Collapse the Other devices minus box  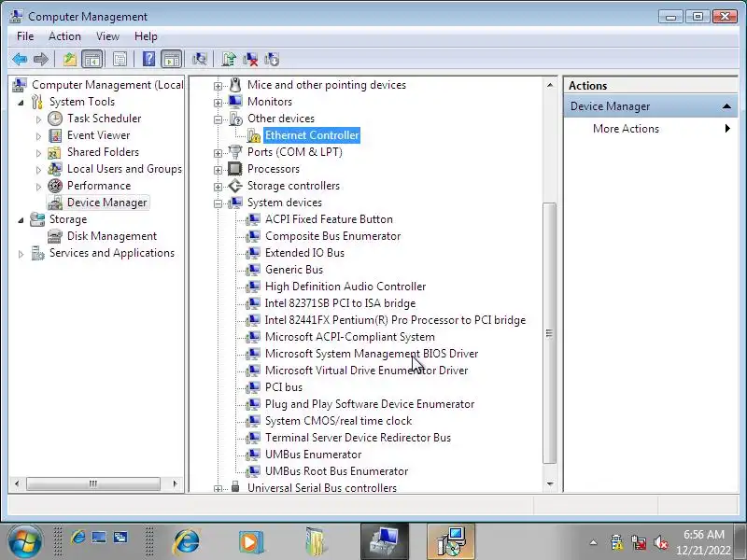coord(218,119)
